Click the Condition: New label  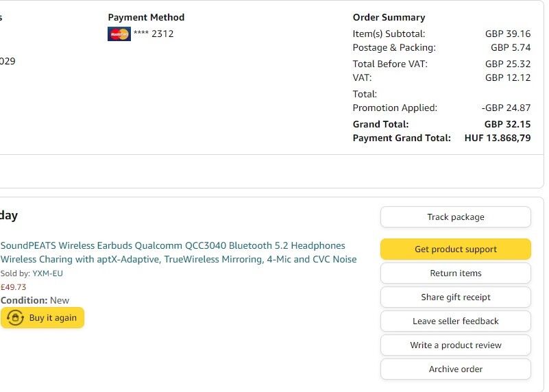pos(35,300)
